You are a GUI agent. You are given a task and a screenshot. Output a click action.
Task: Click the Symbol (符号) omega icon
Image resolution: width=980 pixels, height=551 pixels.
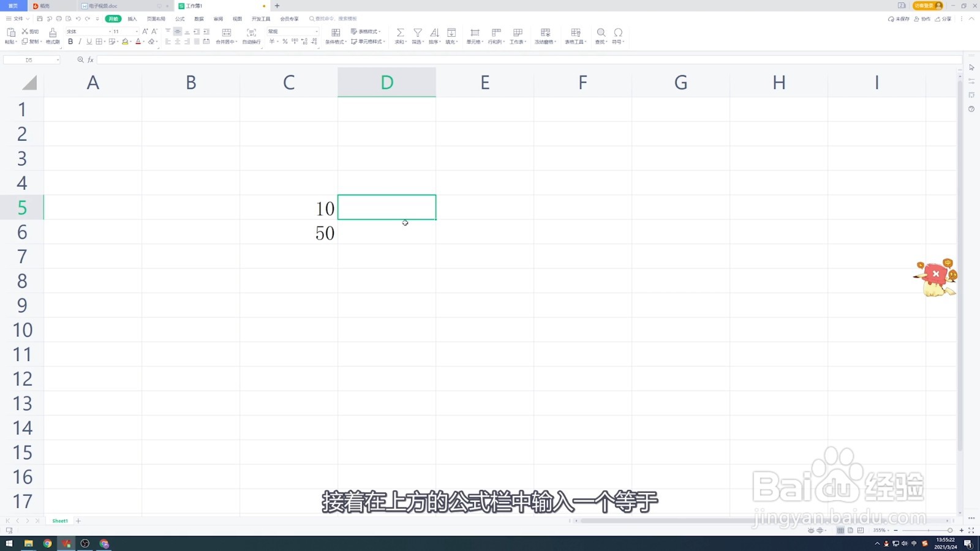click(x=618, y=32)
